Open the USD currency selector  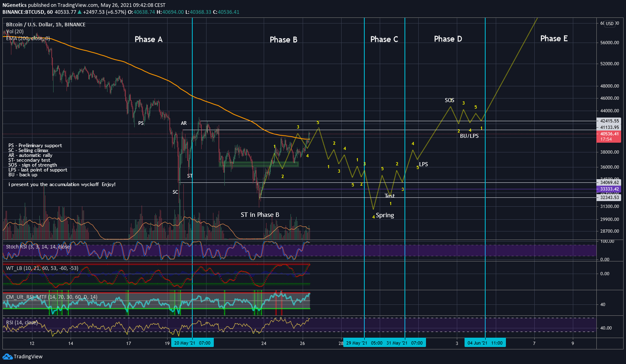pyautogui.click(x=610, y=24)
